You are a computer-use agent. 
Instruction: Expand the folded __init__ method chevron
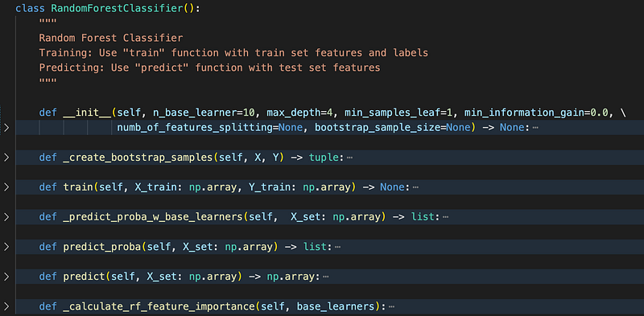(x=6, y=128)
